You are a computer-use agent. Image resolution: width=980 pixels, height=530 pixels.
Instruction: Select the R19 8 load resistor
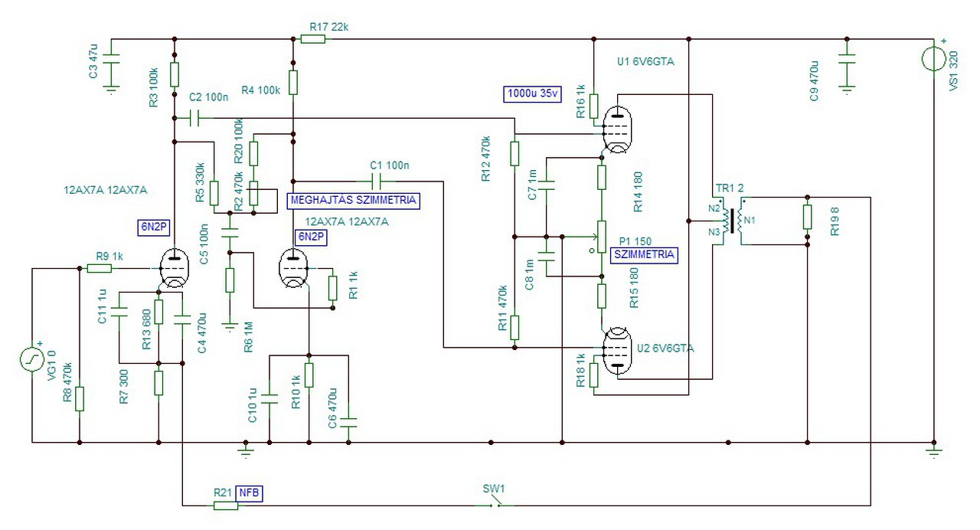(807, 217)
